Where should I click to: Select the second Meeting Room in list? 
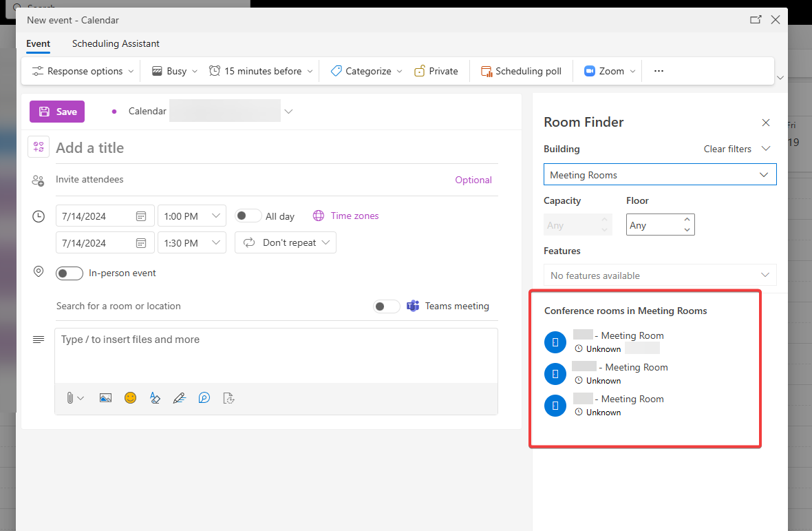coord(606,373)
